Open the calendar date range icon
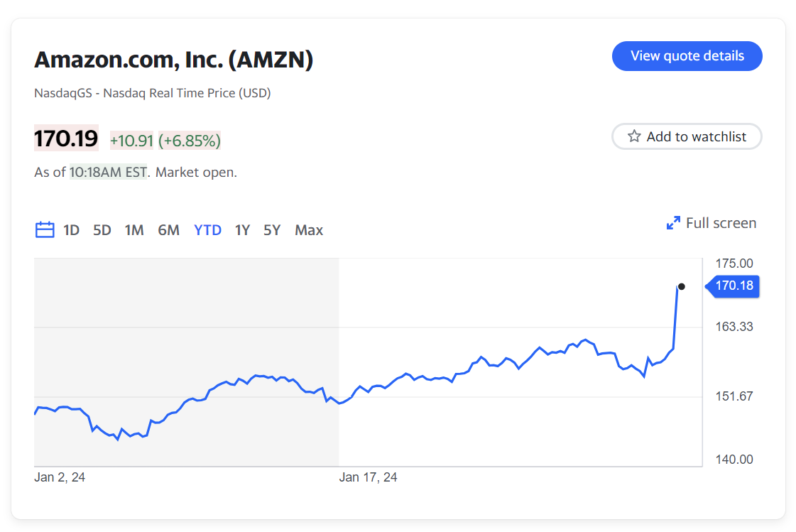This screenshot has height=532, width=796. click(x=45, y=230)
